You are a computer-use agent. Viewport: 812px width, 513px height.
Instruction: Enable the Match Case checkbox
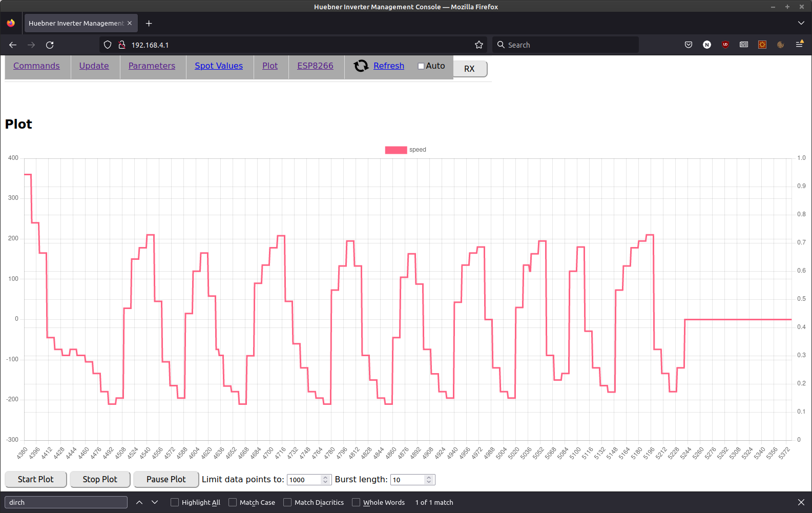pyautogui.click(x=233, y=502)
